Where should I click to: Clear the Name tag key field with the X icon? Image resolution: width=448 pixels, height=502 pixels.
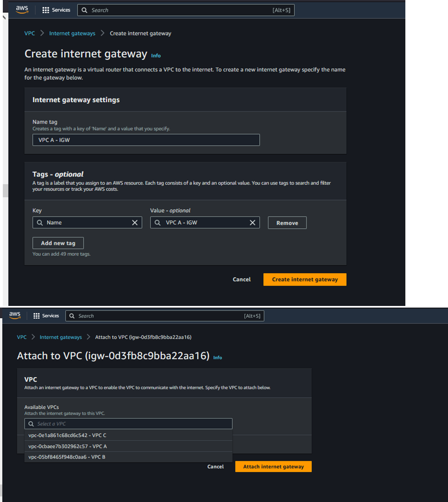(135, 223)
